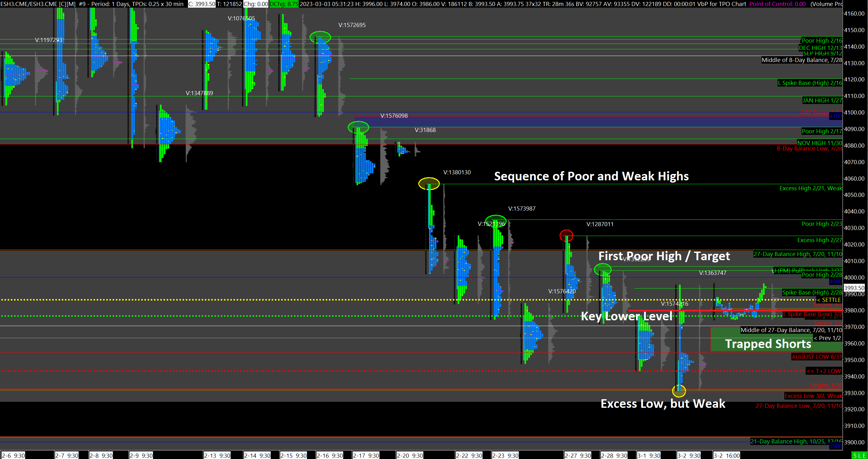Select the green ellipse at the Poor High 2/17
The height and width of the screenshot is (459, 868).
(x=358, y=127)
